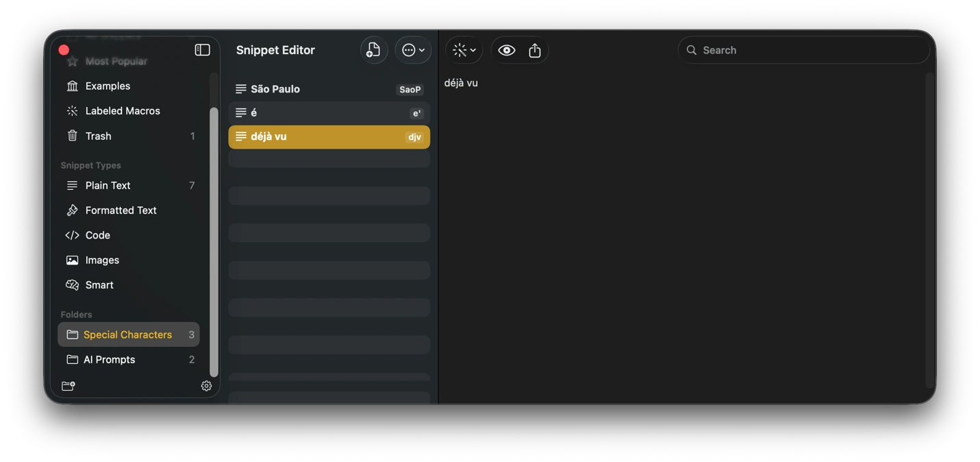Select the déjà vu snippet

(329, 137)
